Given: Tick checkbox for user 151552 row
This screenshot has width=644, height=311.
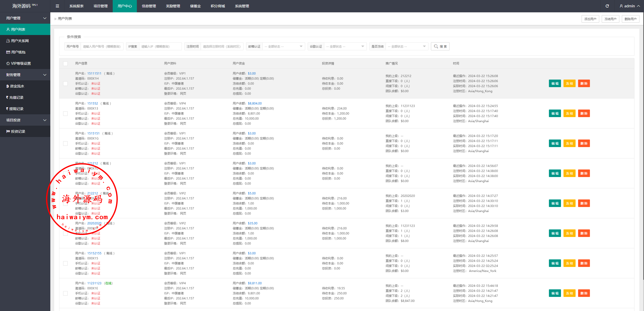Looking at the screenshot, I should (65, 114).
